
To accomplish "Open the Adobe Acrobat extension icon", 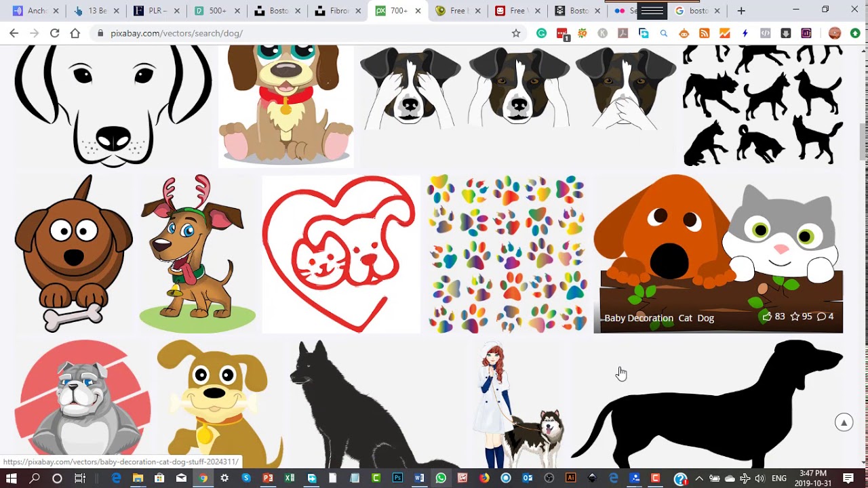I will pos(623,33).
